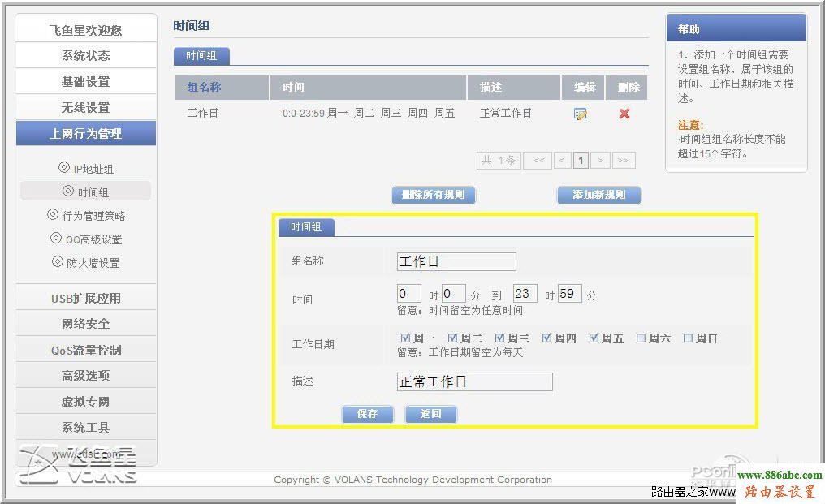The width and height of the screenshot is (825, 504).
Task: Click the next page arrow in pagination
Action: tap(602, 160)
